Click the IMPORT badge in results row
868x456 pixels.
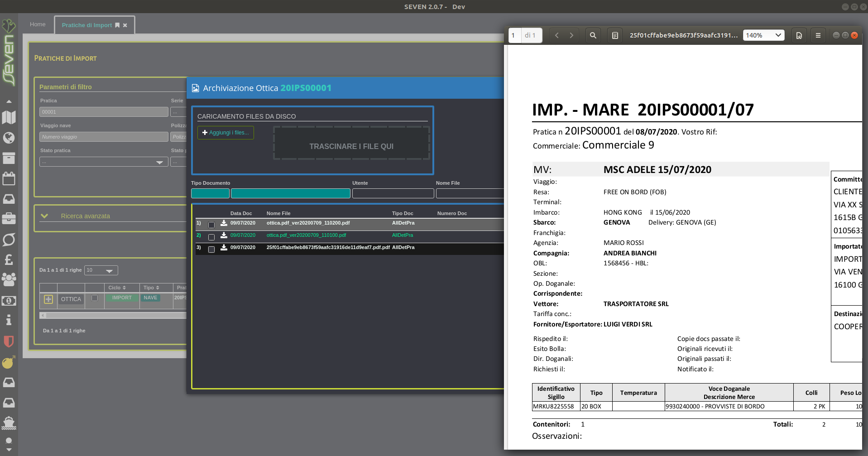coord(122,298)
